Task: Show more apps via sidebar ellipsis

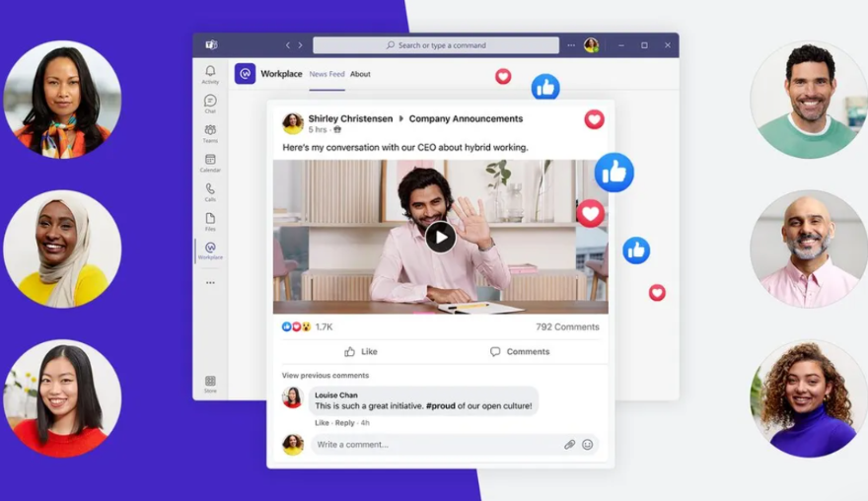Action: [210, 282]
